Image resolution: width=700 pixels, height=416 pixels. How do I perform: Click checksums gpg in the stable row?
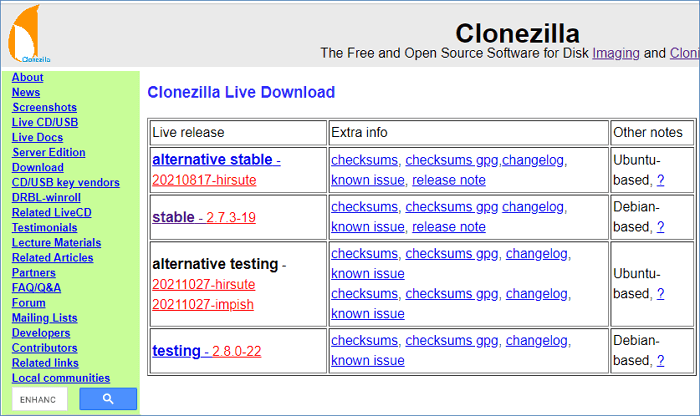pyautogui.click(x=451, y=207)
